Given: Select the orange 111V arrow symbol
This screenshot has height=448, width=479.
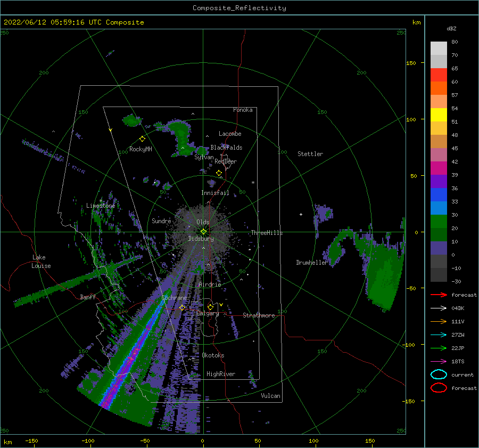Looking at the screenshot, I should (x=439, y=321).
